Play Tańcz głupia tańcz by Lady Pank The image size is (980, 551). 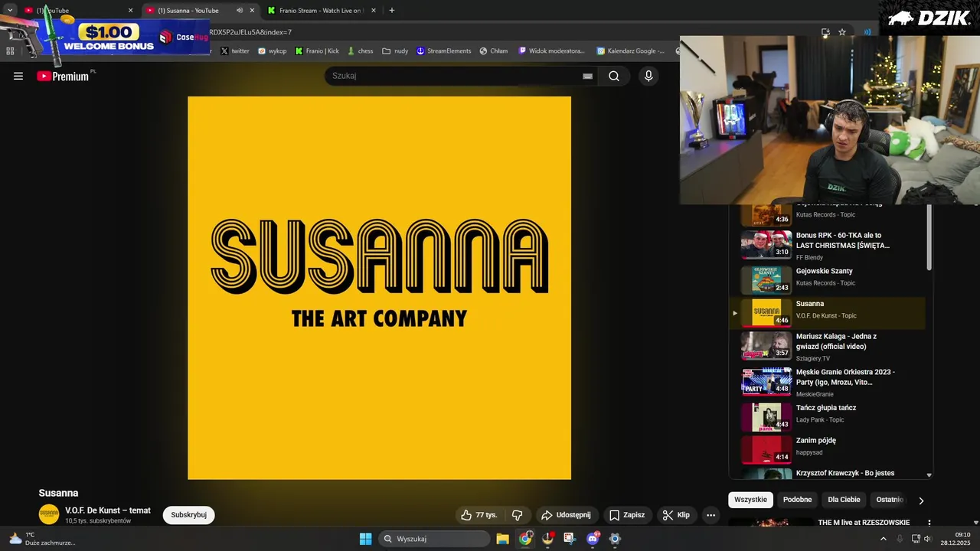[827, 417]
